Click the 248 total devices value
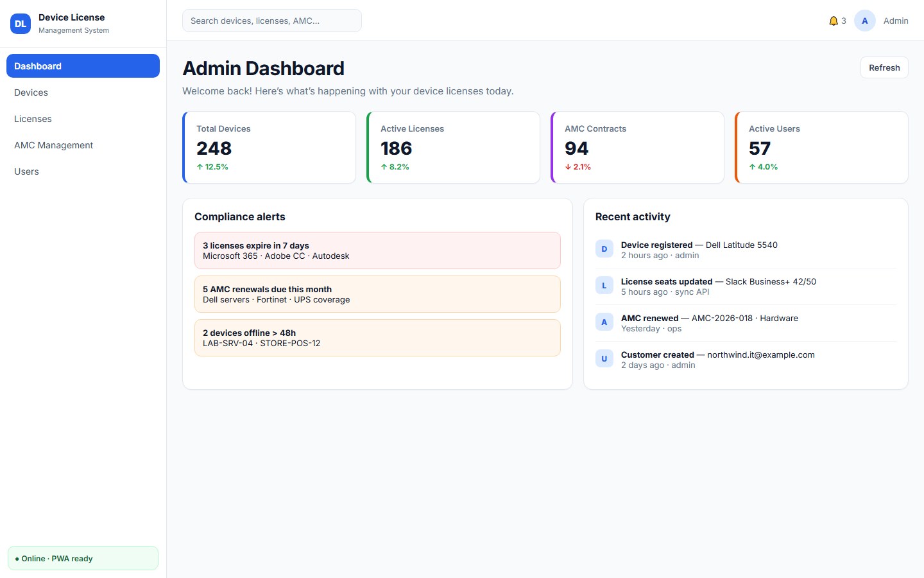Image resolution: width=924 pixels, height=578 pixels. coord(214,148)
